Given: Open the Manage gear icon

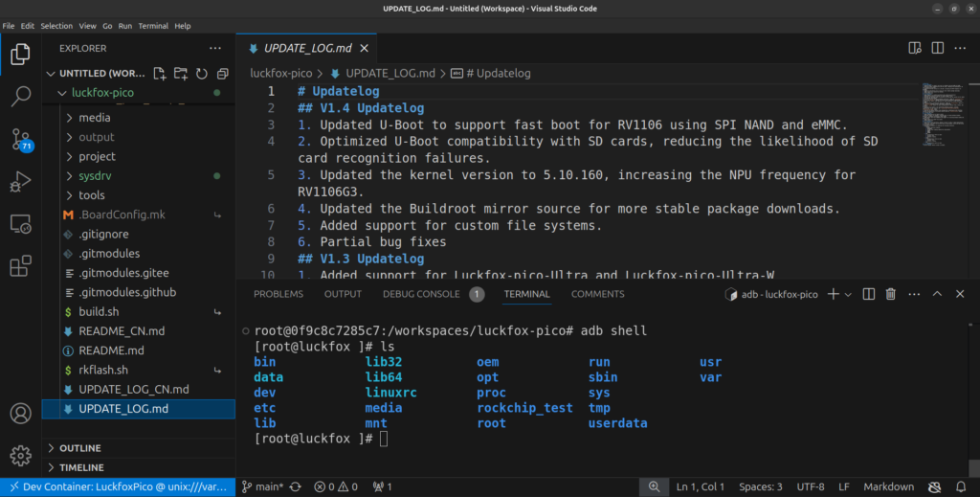Looking at the screenshot, I should pos(20,456).
